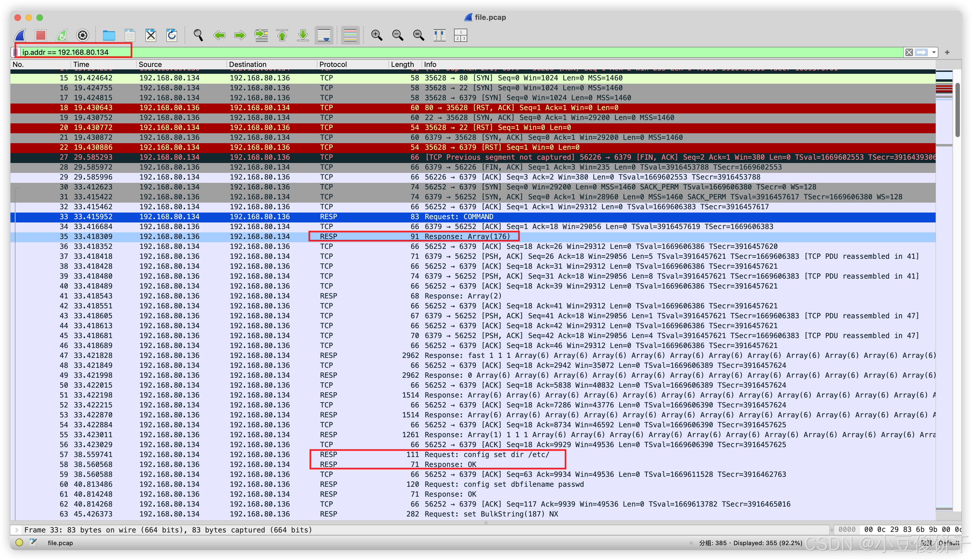This screenshot has width=972, height=560.
Task: Open a saved capture file
Action: click(109, 35)
